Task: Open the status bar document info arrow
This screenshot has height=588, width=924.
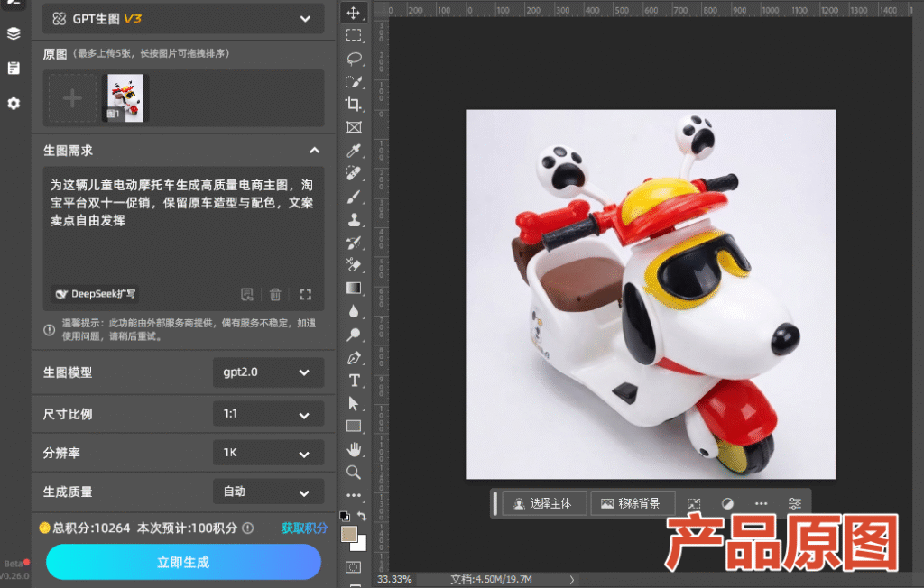Action: pyautogui.click(x=571, y=580)
